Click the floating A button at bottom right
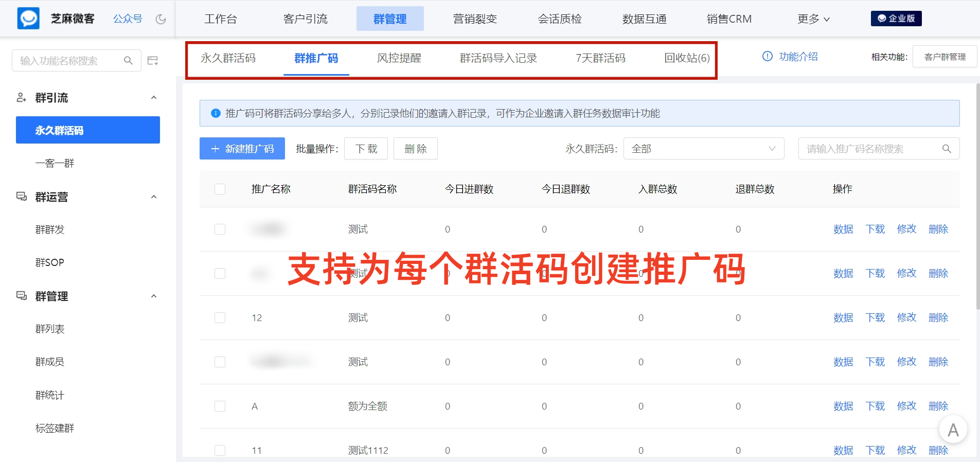The width and height of the screenshot is (980, 462). tap(953, 430)
